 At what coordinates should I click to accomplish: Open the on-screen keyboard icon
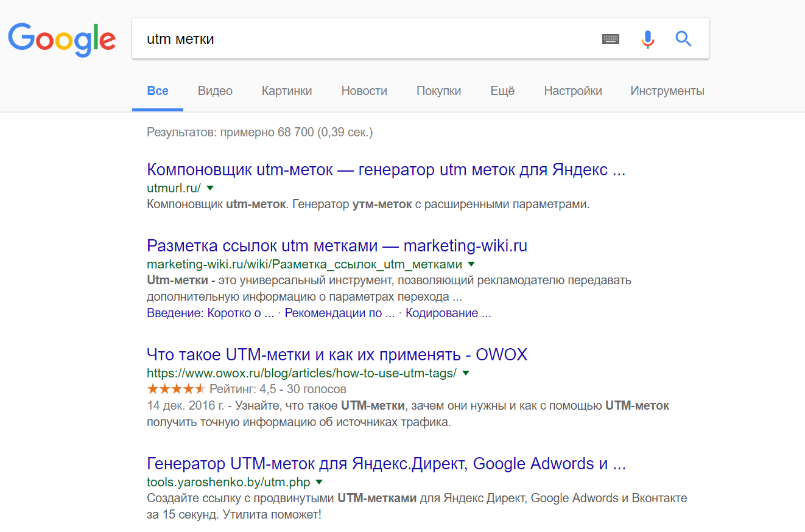pyautogui.click(x=611, y=39)
